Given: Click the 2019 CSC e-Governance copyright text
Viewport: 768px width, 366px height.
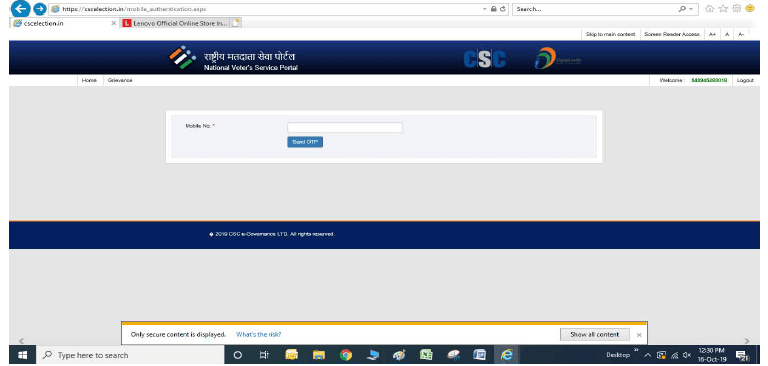Looking at the screenshot, I should (272, 234).
